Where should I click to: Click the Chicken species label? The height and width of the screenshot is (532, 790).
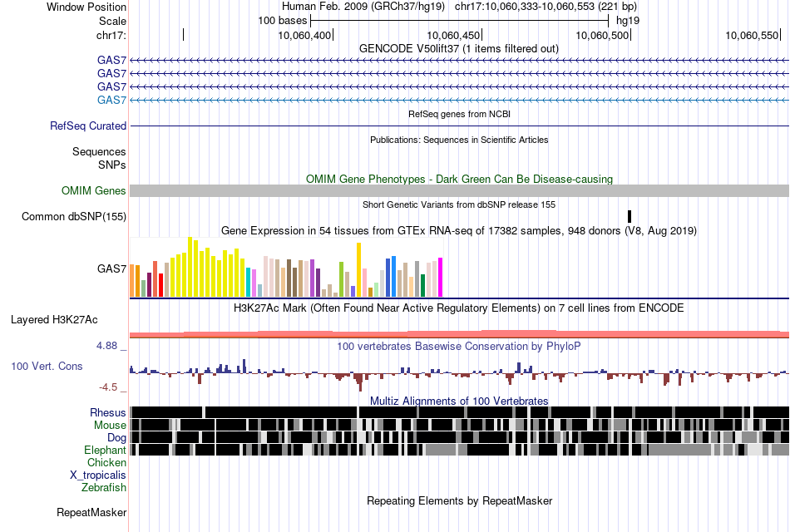click(106, 462)
